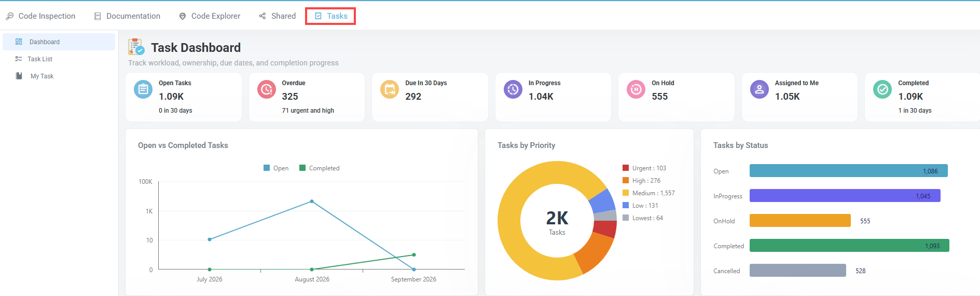This screenshot has width=980, height=296.
Task: Click the Cancelled count 528
Action: point(861,271)
